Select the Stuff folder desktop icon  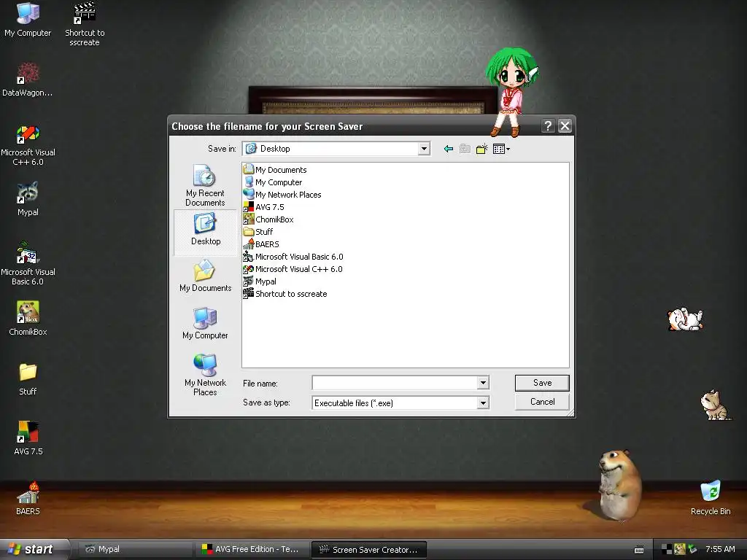(x=28, y=379)
